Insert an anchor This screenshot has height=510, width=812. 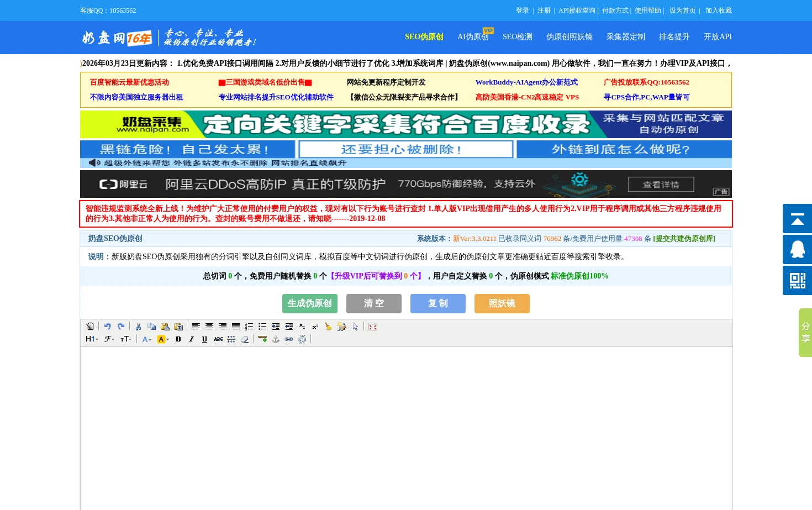(x=276, y=339)
